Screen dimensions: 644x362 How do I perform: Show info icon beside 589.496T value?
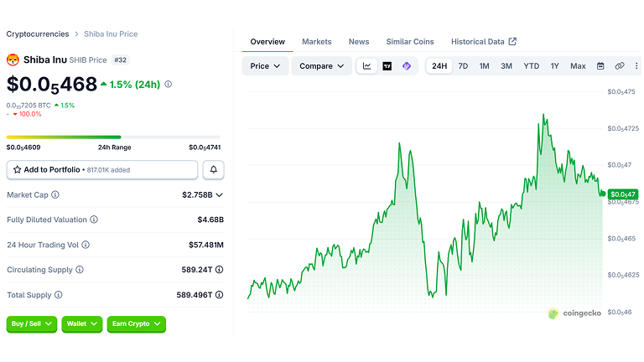pyautogui.click(x=220, y=295)
